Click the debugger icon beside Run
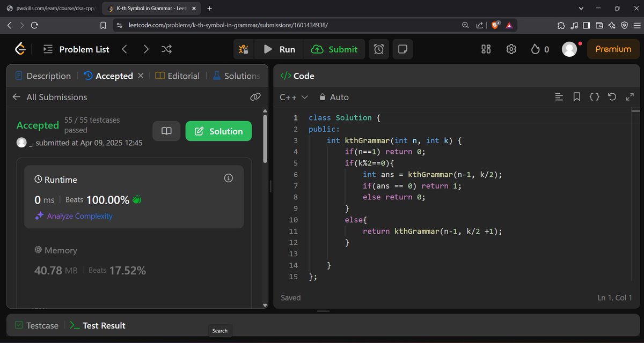Screen dimensions: 644x343 click(x=244, y=49)
